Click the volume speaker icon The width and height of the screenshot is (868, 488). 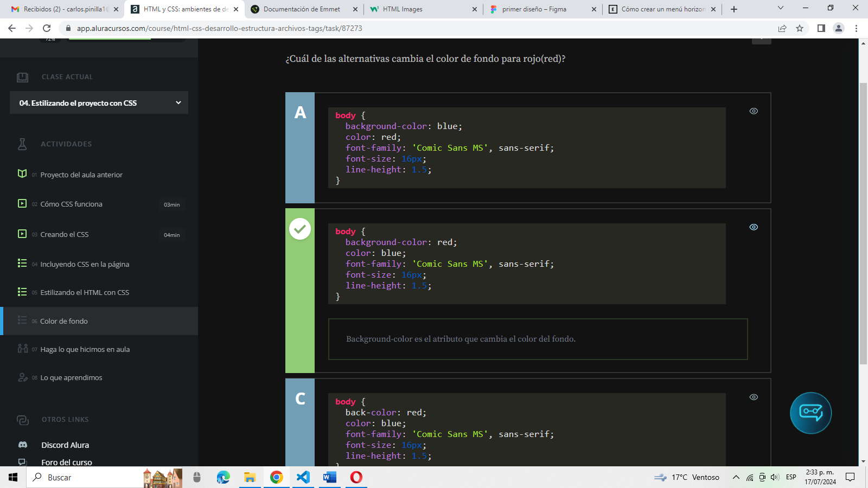pyautogui.click(x=775, y=477)
